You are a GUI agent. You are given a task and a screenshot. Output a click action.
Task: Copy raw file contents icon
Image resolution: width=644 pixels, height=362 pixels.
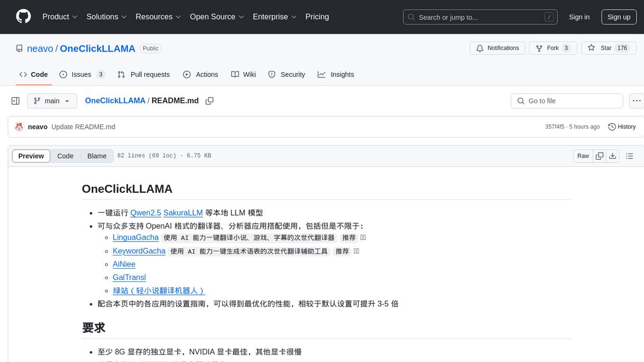pos(599,156)
